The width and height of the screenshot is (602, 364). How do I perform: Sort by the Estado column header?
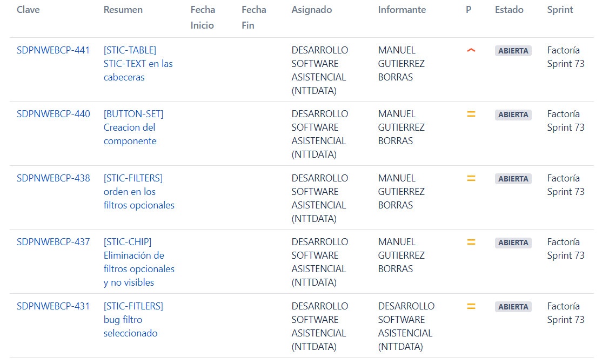509,10
